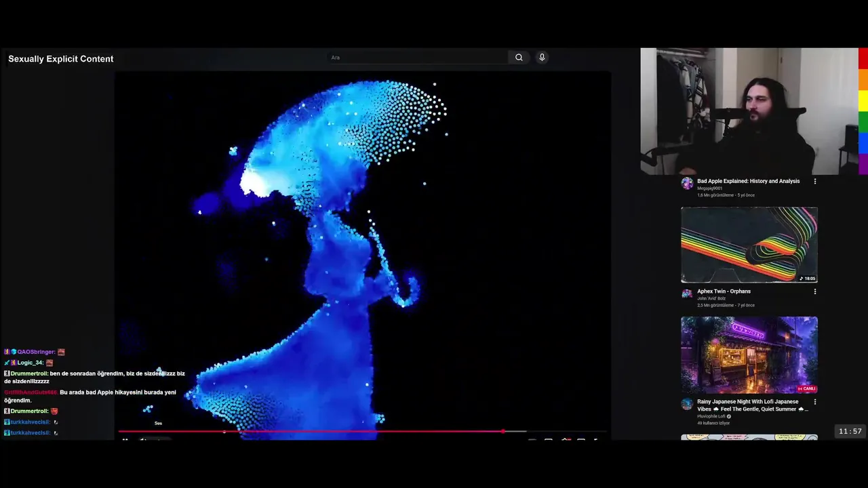Focus the Ara search field

[x=416, y=58]
